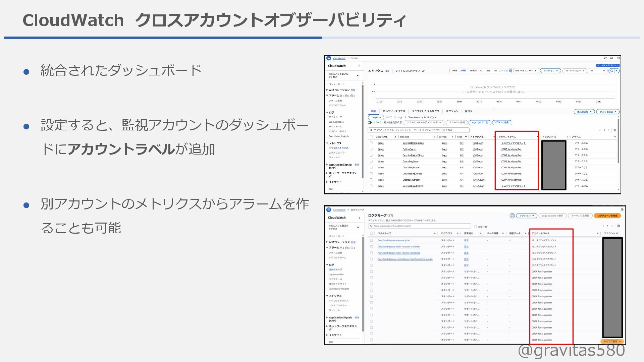Click the ロググループを作成 orange button

(x=607, y=216)
